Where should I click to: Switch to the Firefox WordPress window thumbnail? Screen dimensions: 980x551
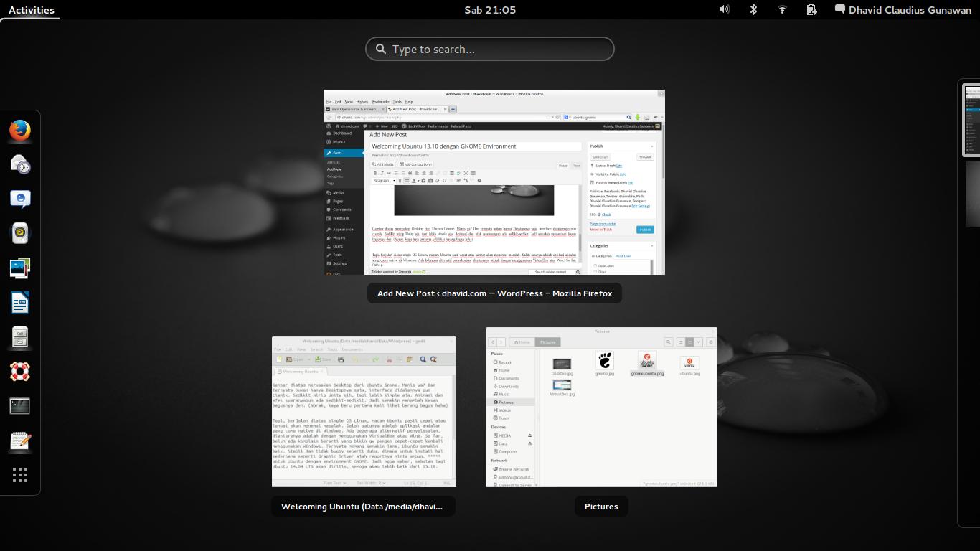coord(494,182)
